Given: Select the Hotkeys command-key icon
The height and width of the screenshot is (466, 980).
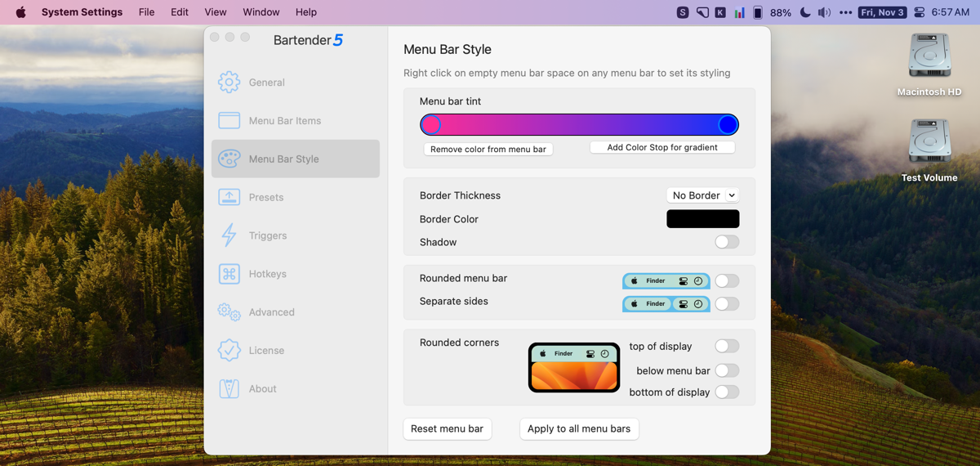Looking at the screenshot, I should pos(229,274).
